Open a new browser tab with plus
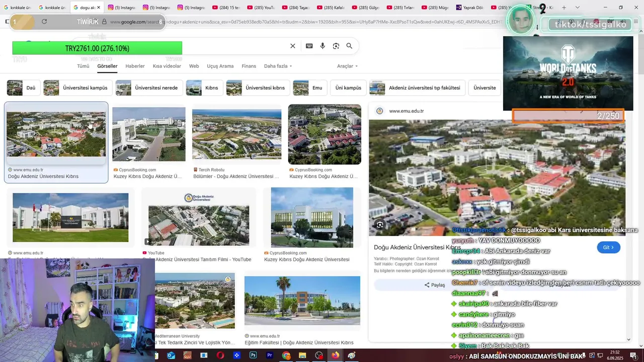The height and width of the screenshot is (362, 644). pyautogui.click(x=564, y=8)
